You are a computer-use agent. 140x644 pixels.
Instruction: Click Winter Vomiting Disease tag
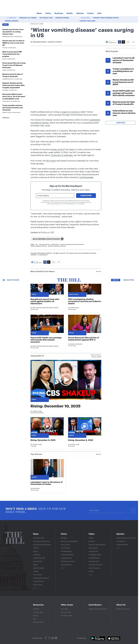pyautogui.click(x=57, y=246)
